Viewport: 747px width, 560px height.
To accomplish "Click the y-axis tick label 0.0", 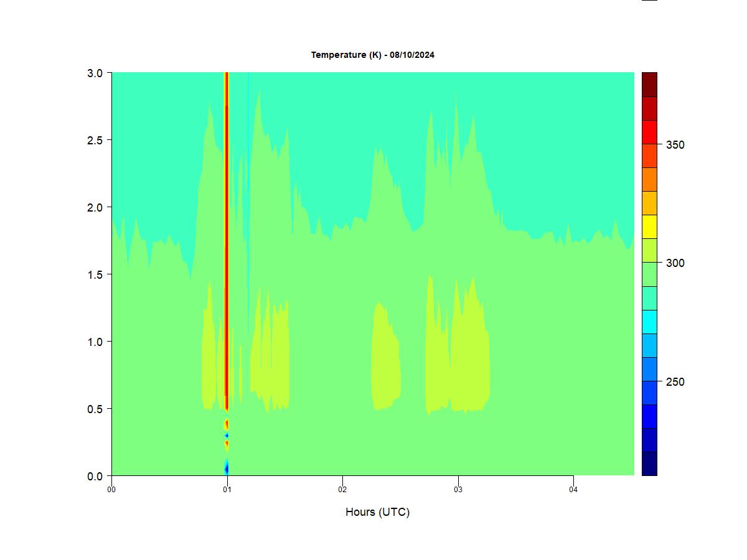I will [95, 476].
